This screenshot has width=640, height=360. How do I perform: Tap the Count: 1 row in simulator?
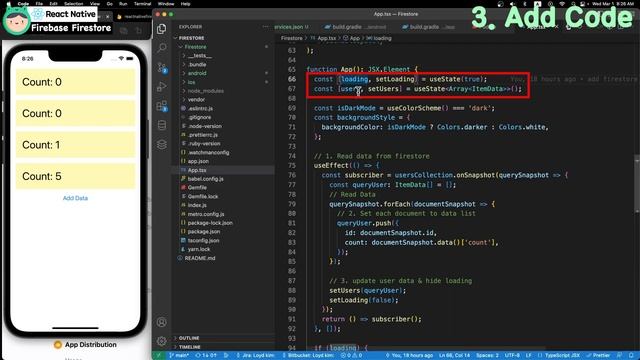(75, 145)
